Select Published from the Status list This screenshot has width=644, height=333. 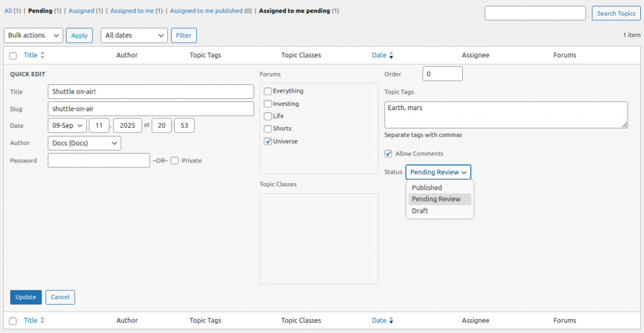(427, 188)
